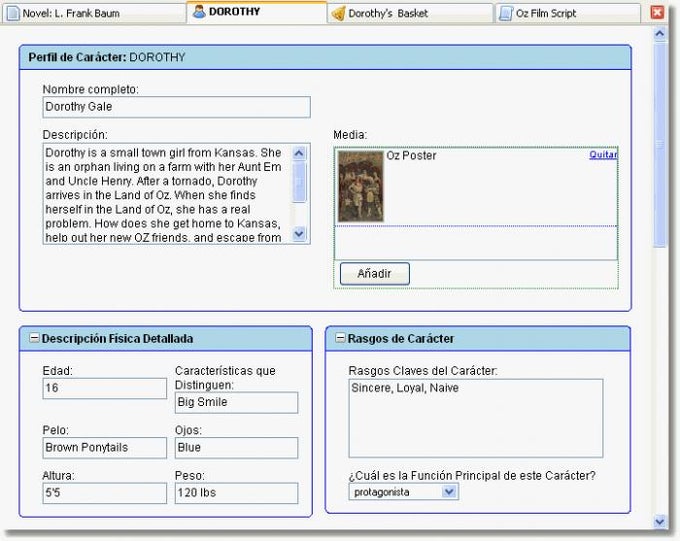Click the character icon on DOROTHY tab
Viewport: 680px width, 541px height.
(199, 12)
